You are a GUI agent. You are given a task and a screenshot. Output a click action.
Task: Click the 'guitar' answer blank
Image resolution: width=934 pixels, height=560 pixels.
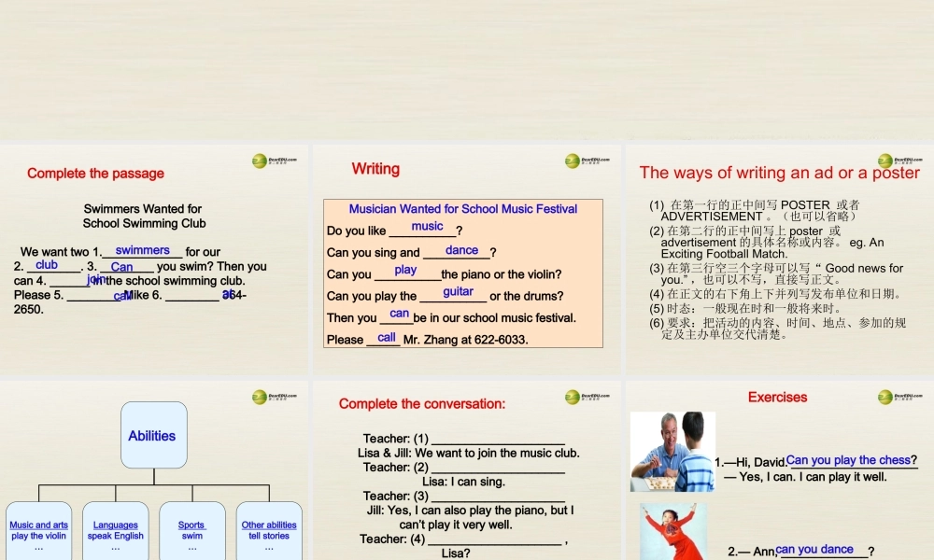tap(458, 291)
